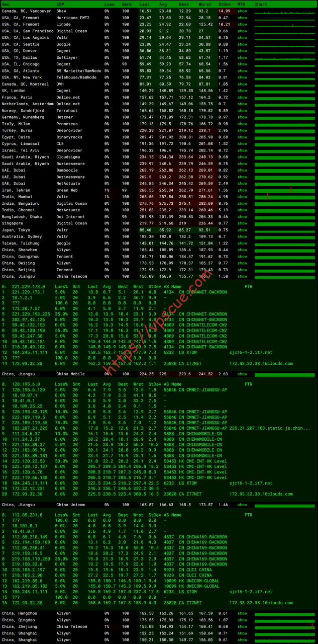Show MTR for Amsterdam Online.net row
The width and height of the screenshot is (318, 644).
pos(242,104)
